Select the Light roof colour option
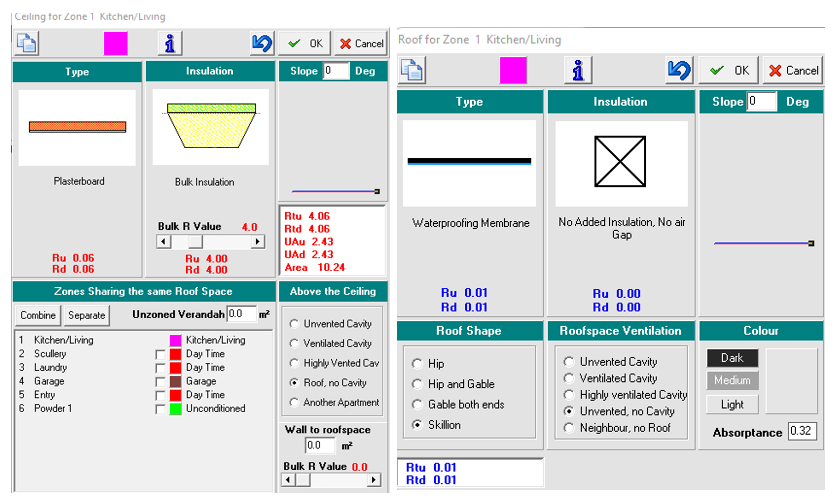This screenshot has width=838, height=499. (732, 404)
